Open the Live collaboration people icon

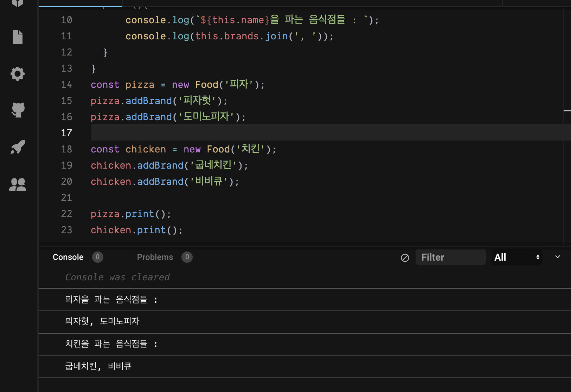pos(18,184)
